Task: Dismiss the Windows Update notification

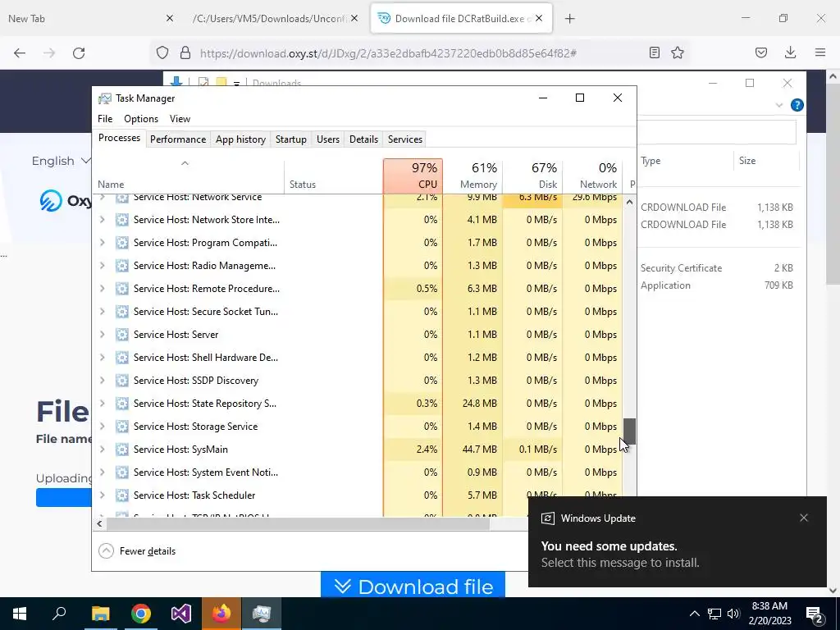Action: 804,518
